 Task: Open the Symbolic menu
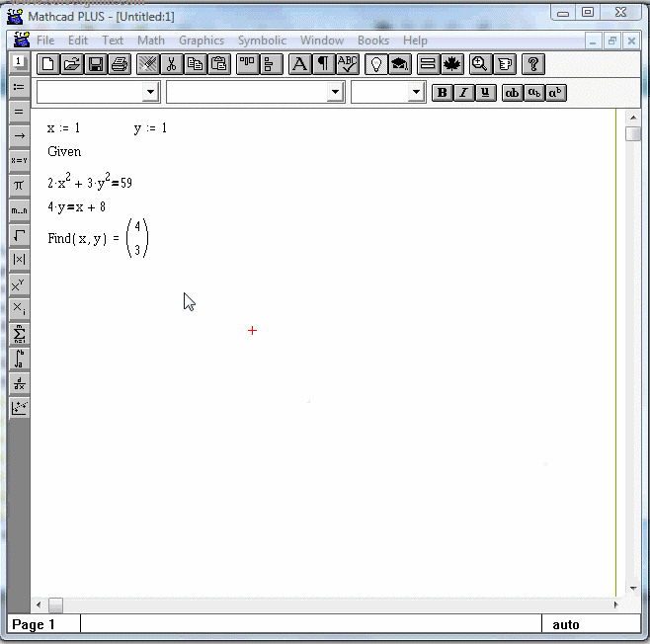pos(262,40)
